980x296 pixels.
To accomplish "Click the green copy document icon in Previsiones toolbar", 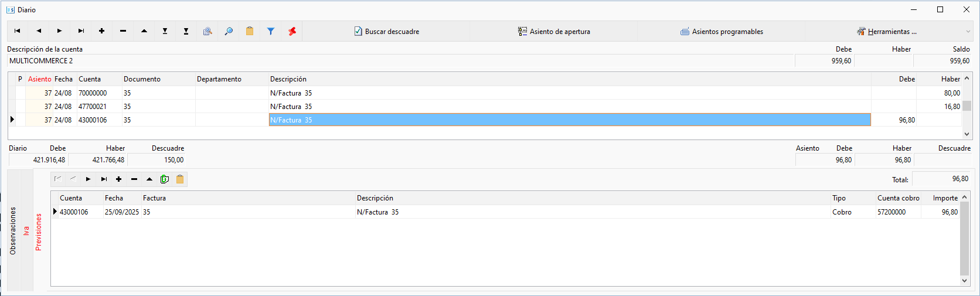I will pos(165,179).
